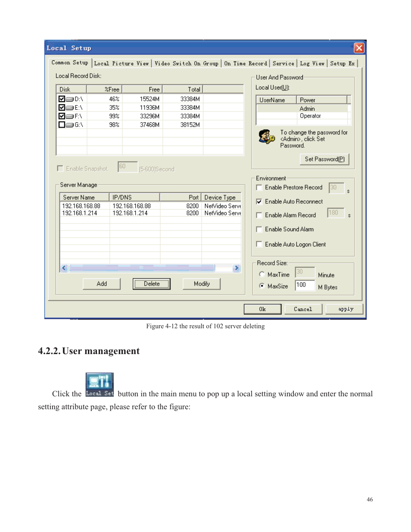Screen dimensions: 411x532
Task: Click the D:\ drive icon
Action: (70, 99)
